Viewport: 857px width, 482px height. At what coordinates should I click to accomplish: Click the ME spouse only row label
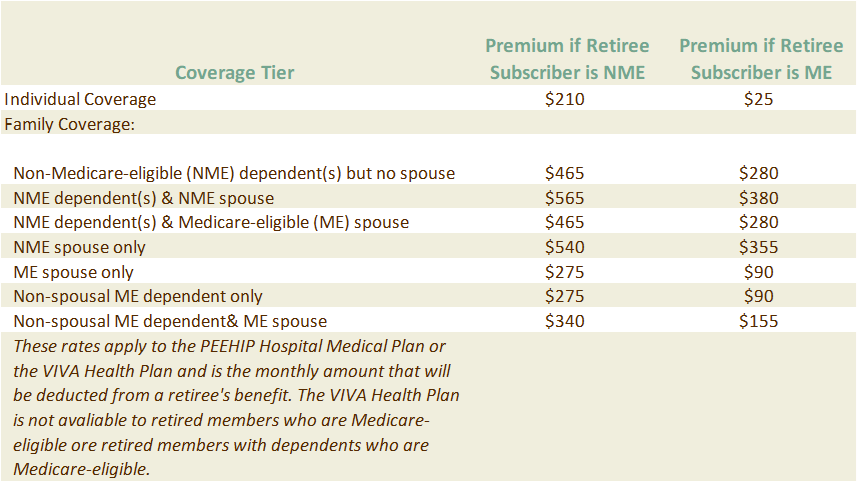pos(73,272)
